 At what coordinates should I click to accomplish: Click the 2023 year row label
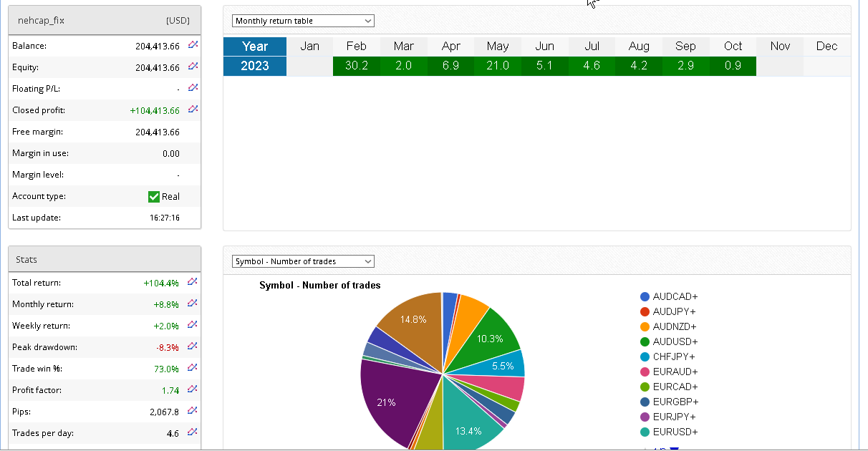pyautogui.click(x=255, y=66)
